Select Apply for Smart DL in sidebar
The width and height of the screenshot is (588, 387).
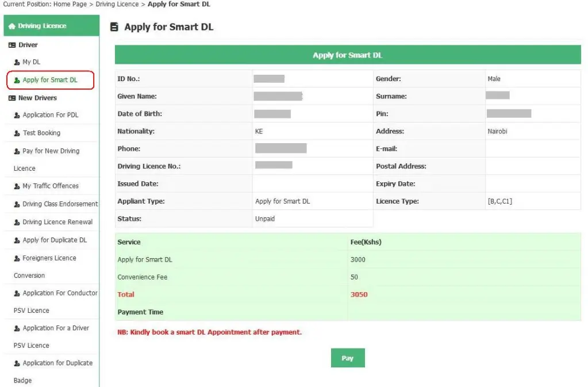tap(50, 80)
